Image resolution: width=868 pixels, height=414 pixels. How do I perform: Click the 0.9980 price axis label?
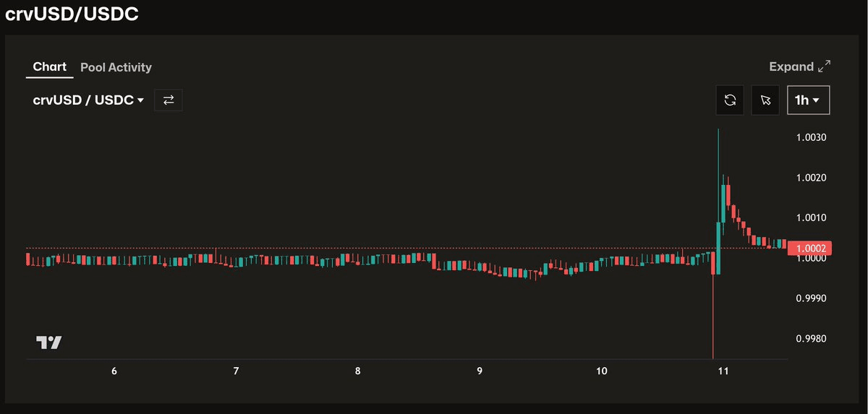(x=809, y=339)
